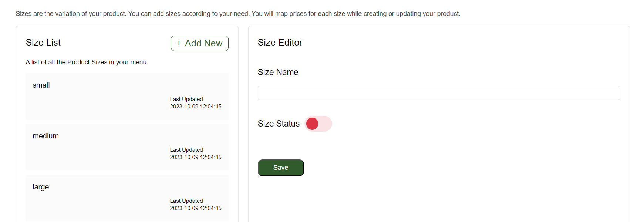Click the Add New button
The image size is (644, 222).
199,43
